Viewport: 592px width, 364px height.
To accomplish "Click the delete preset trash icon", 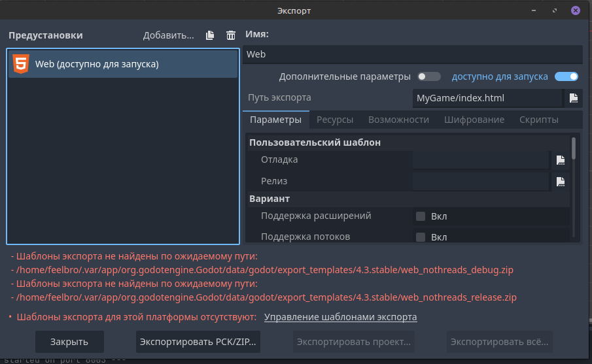I will [230, 35].
